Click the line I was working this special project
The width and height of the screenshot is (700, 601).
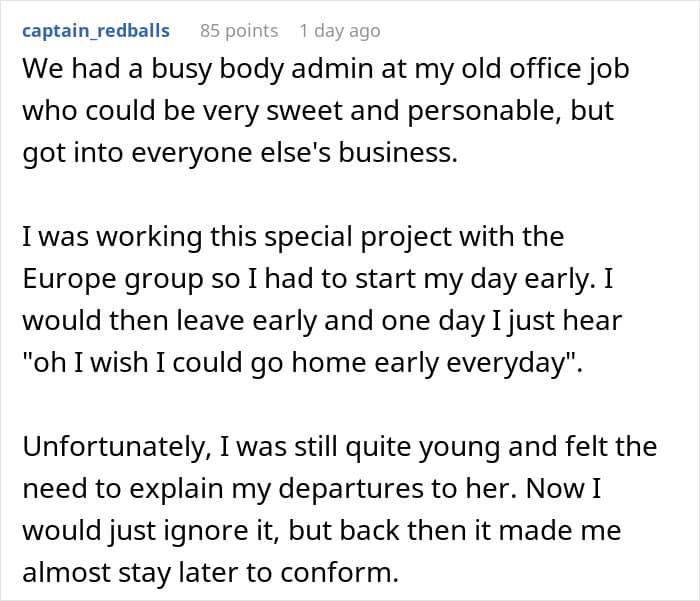[x=293, y=237]
